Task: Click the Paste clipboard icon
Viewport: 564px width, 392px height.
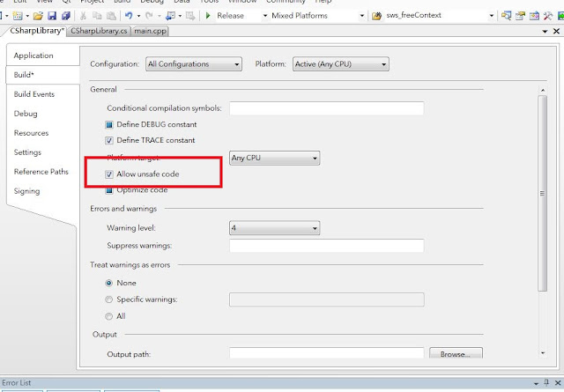Action: (112, 16)
